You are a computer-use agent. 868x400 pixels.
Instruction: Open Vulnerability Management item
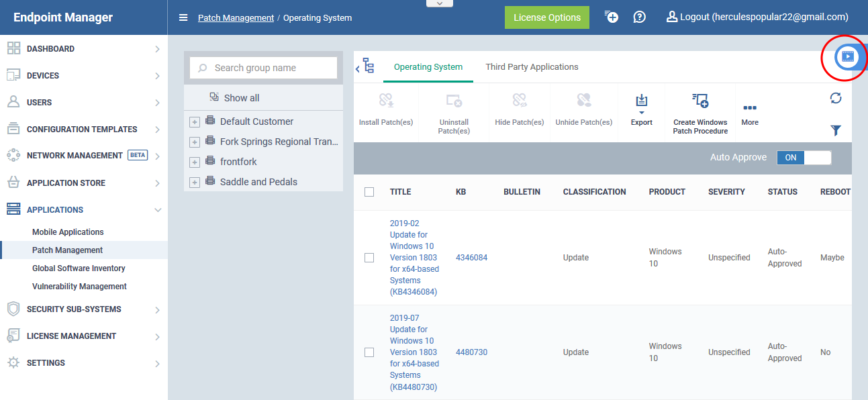click(79, 287)
